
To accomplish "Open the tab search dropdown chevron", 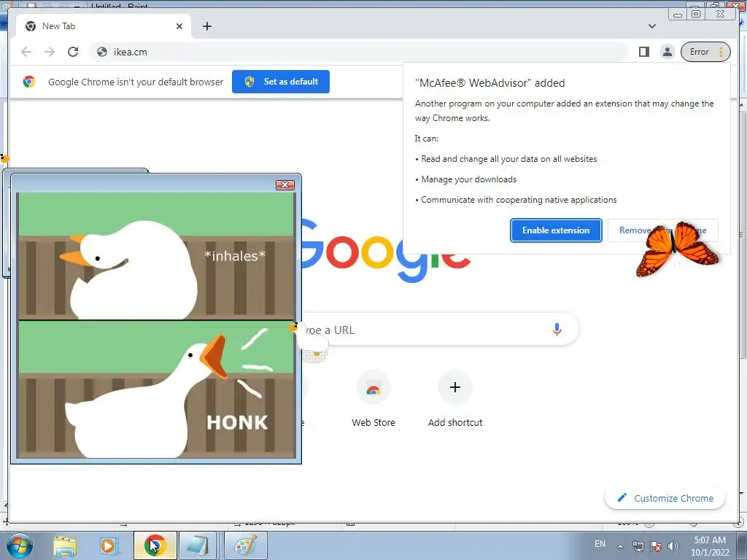I will tap(652, 26).
